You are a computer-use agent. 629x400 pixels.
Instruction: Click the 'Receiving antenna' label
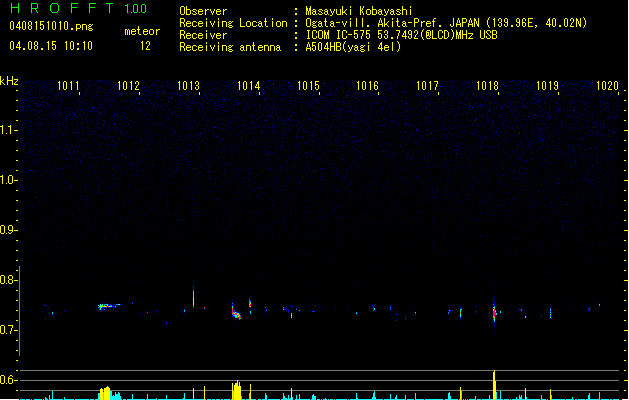(230, 47)
